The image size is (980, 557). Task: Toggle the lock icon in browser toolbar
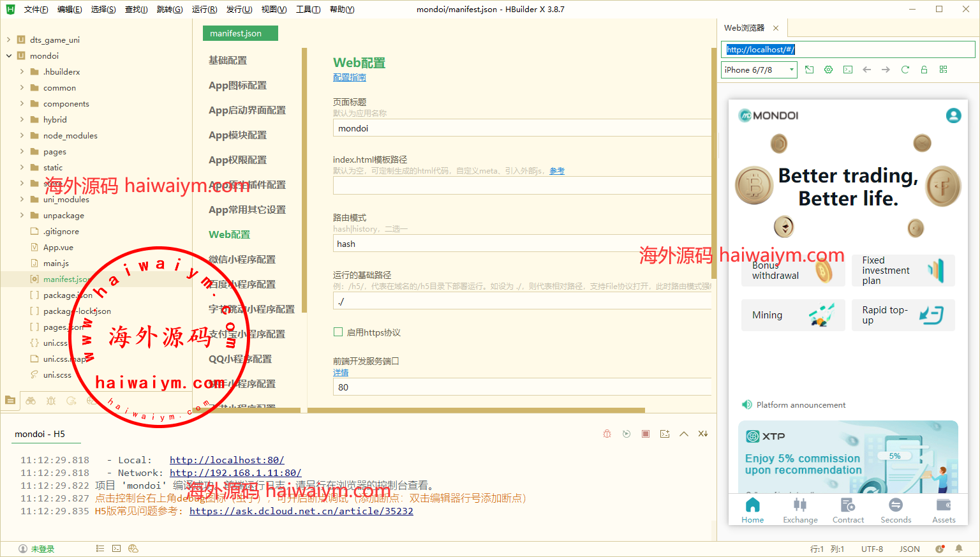[924, 70]
